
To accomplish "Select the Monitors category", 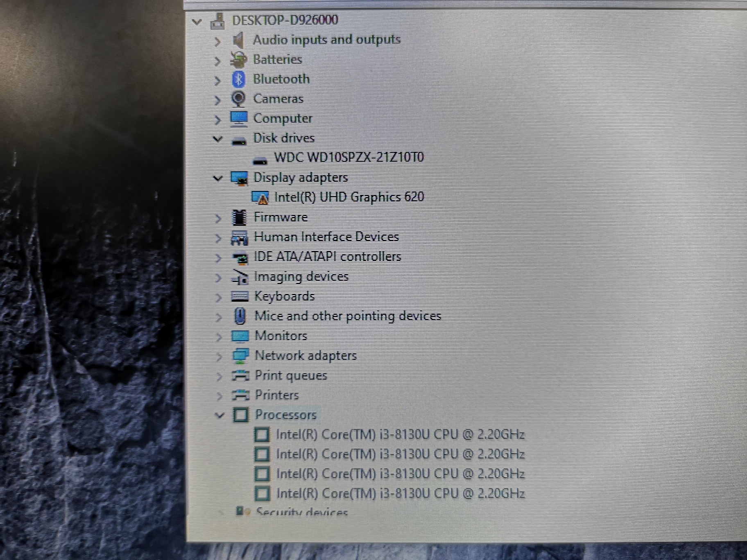I will [x=281, y=336].
